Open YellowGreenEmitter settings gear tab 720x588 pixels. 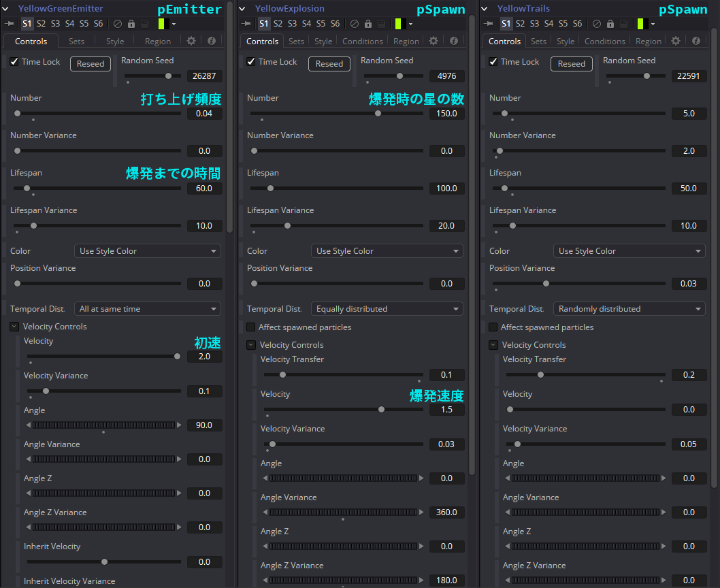point(191,41)
